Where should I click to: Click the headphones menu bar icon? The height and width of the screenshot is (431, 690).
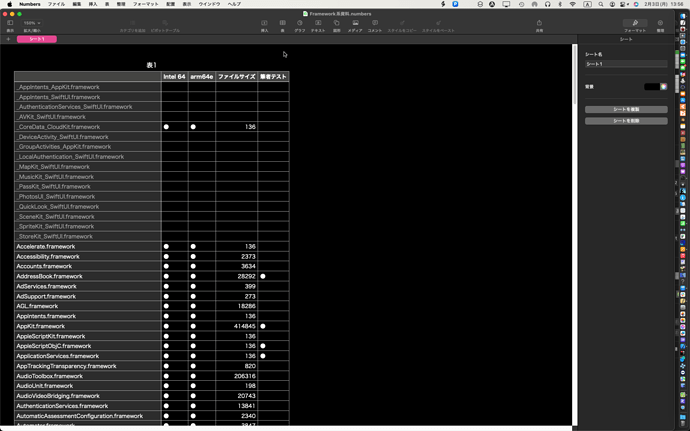(547, 4)
